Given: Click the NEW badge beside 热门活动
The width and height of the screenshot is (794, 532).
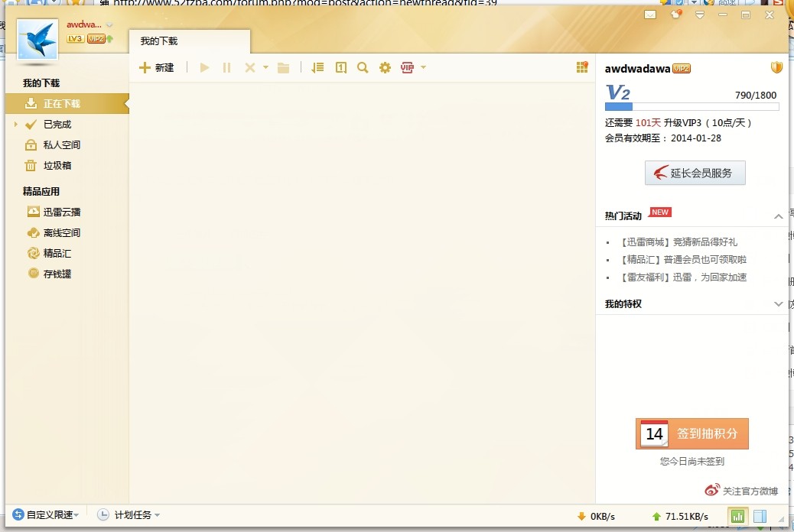Looking at the screenshot, I should [660, 212].
